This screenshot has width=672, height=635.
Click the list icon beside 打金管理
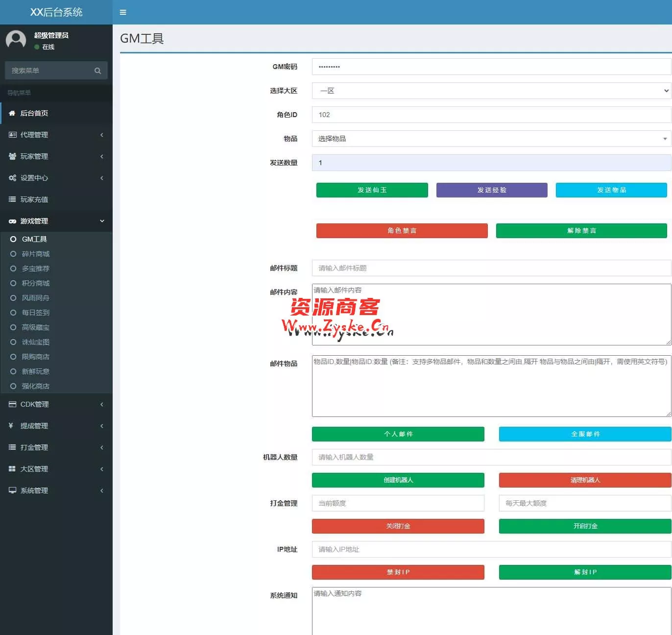[12, 447]
